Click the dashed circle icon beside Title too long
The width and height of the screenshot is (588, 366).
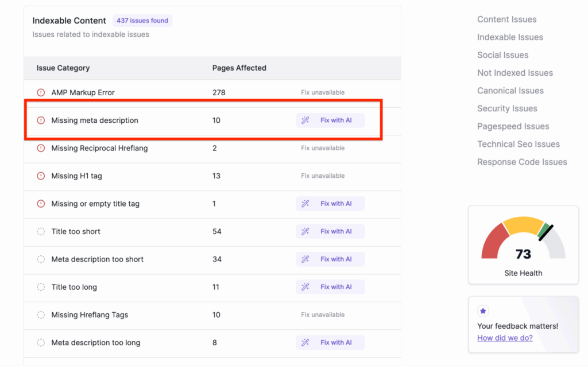41,287
